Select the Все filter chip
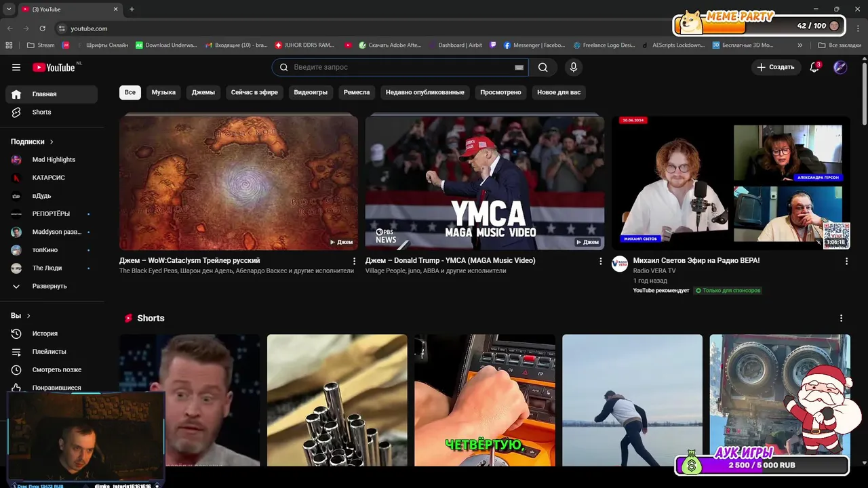The image size is (868, 488). click(x=130, y=92)
